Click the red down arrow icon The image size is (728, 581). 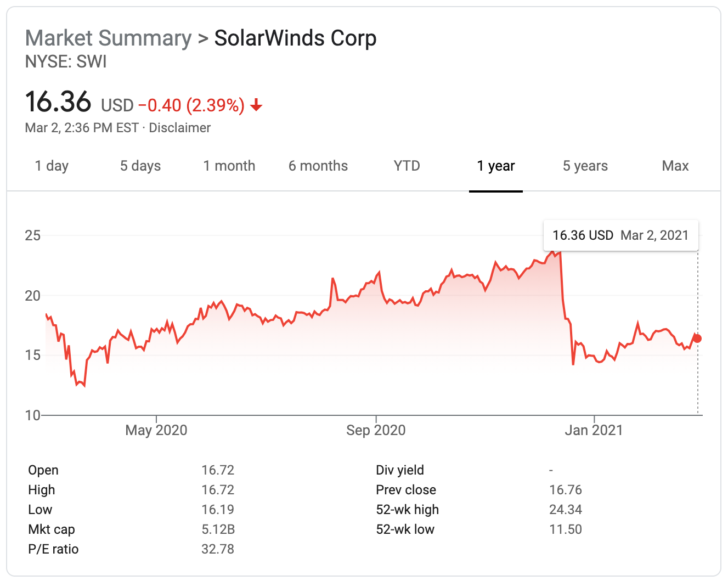point(256,105)
